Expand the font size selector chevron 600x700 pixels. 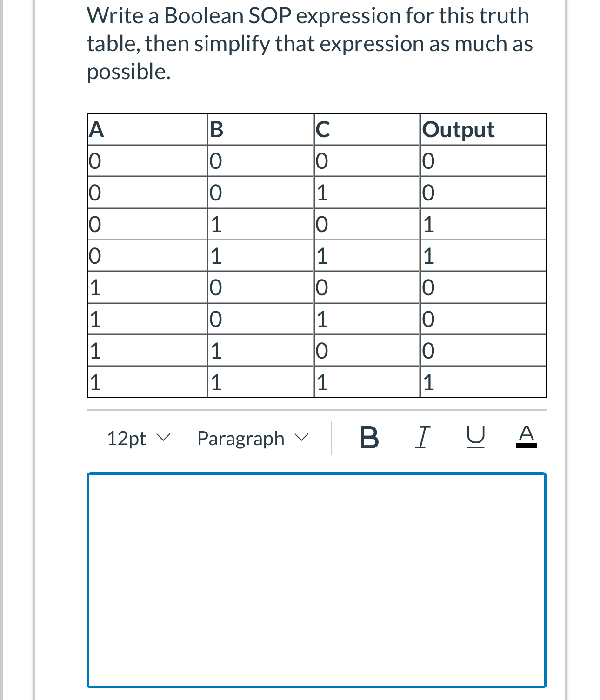pyautogui.click(x=164, y=438)
